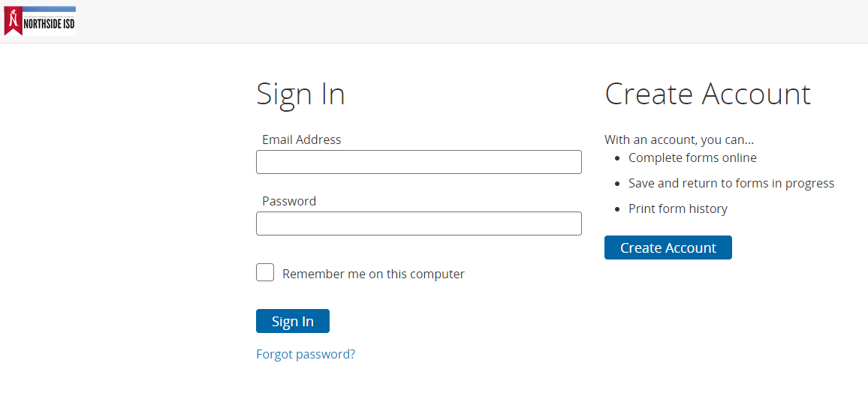868x393 pixels.
Task: Click the bullet beside 'Complete forms online'
Action: [x=617, y=158]
